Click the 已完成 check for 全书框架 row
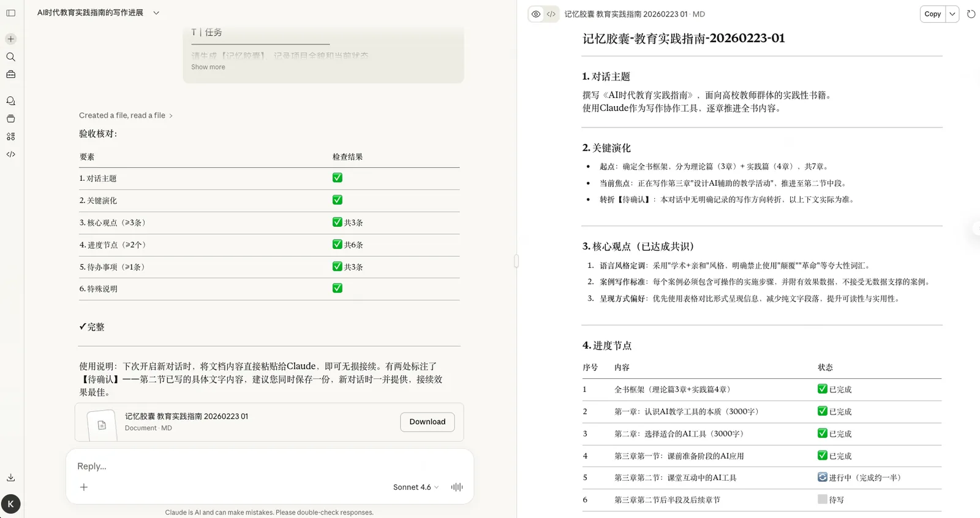 (x=823, y=389)
